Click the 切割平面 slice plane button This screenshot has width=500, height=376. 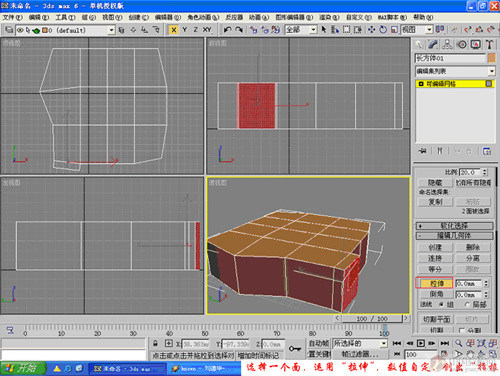pos(436,319)
